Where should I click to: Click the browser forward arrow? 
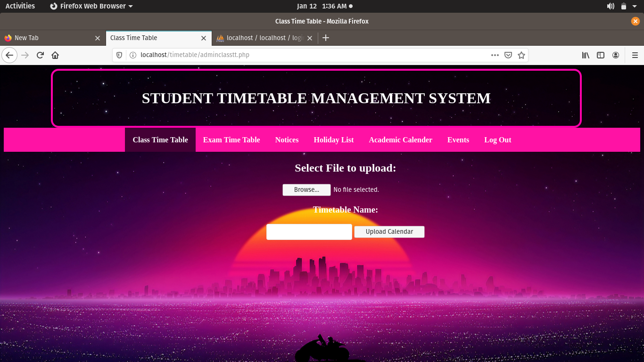[25, 55]
